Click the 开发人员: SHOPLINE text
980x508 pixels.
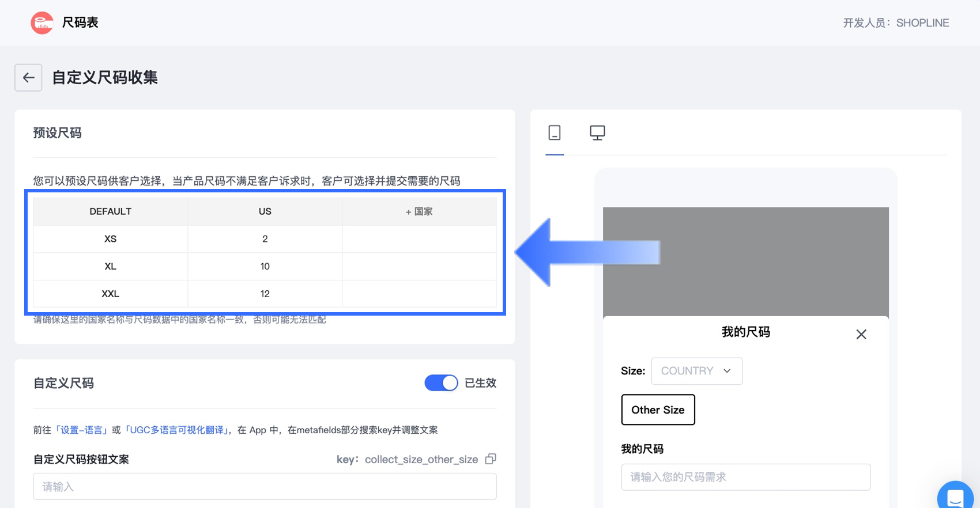click(x=896, y=23)
